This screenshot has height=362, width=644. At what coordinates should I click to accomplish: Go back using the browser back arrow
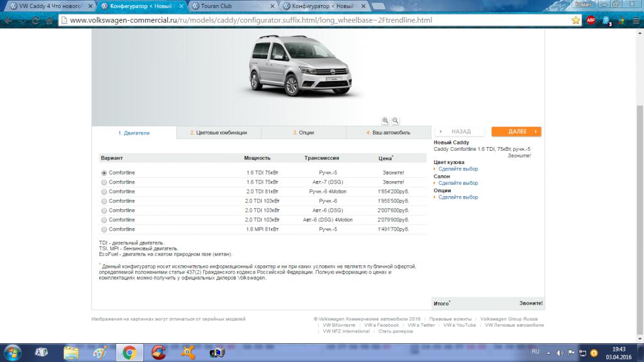pos(8,20)
